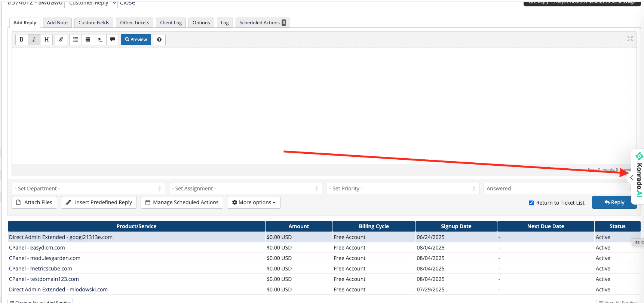
Task: Open the editor help question mark
Action: pos(159,39)
